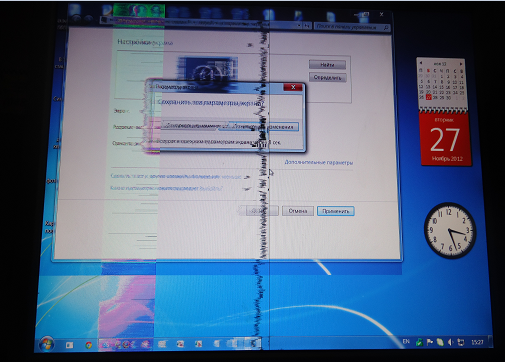Image resolution: width=505 pixels, height=362 pixels.
Task: Expand the address bar history dropdown arrow
Action: tap(299, 26)
